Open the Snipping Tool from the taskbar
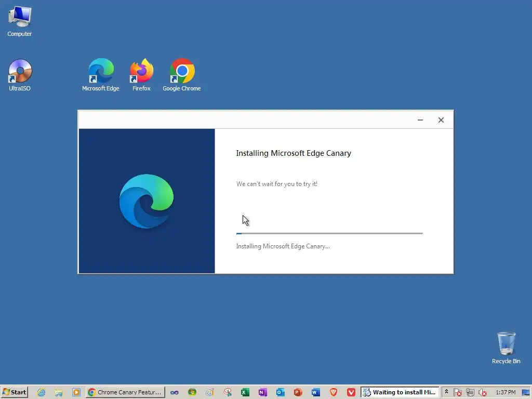 click(228, 392)
